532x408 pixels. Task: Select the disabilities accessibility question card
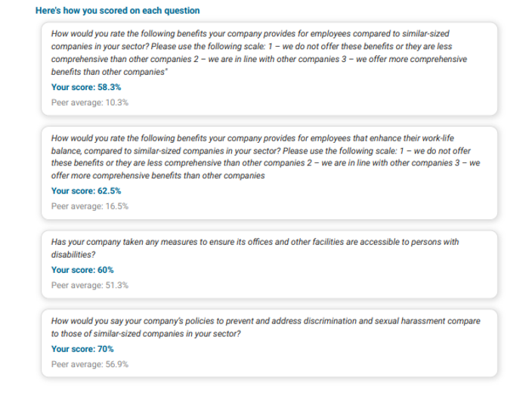pos(269,264)
